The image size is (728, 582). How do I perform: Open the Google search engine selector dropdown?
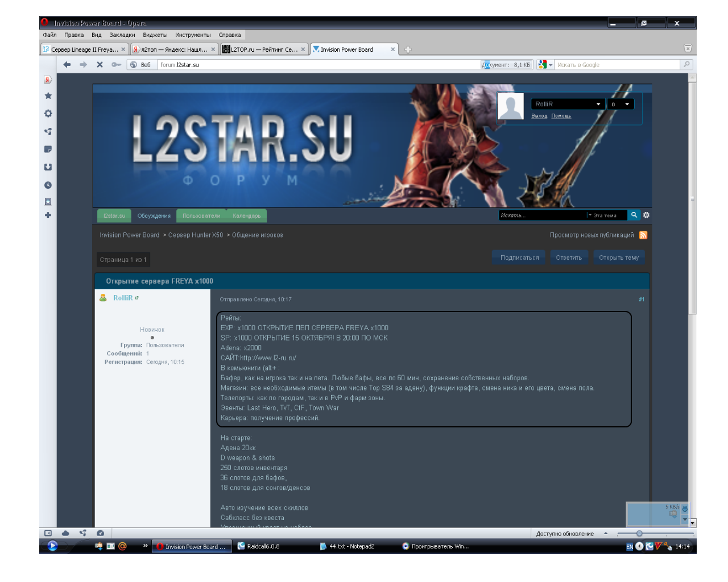coord(545,65)
